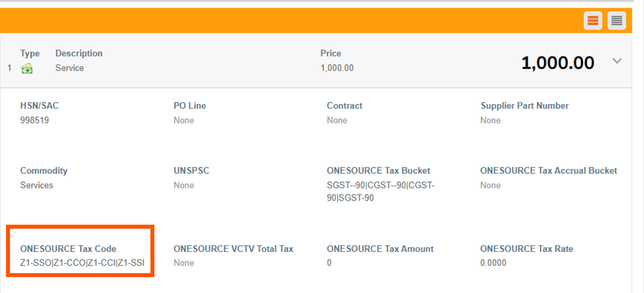Click the green service type icon

(27, 68)
